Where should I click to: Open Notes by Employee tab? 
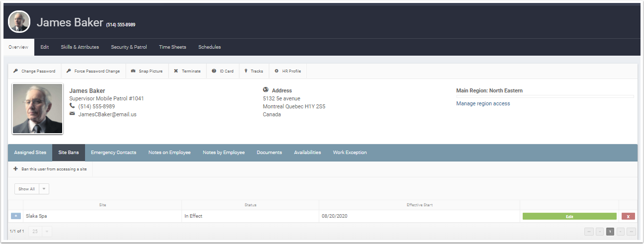click(x=224, y=153)
